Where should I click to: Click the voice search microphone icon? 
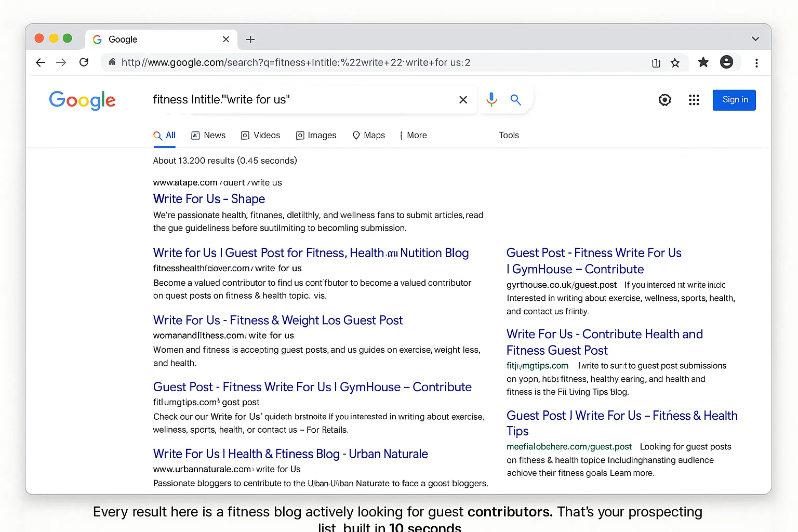pos(491,99)
